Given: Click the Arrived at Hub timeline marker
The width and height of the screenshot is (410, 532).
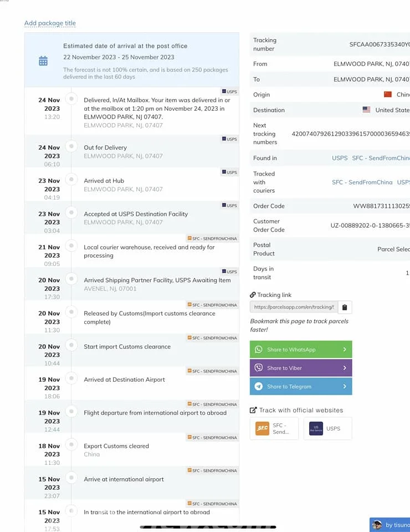Looking at the screenshot, I should 71,180.
